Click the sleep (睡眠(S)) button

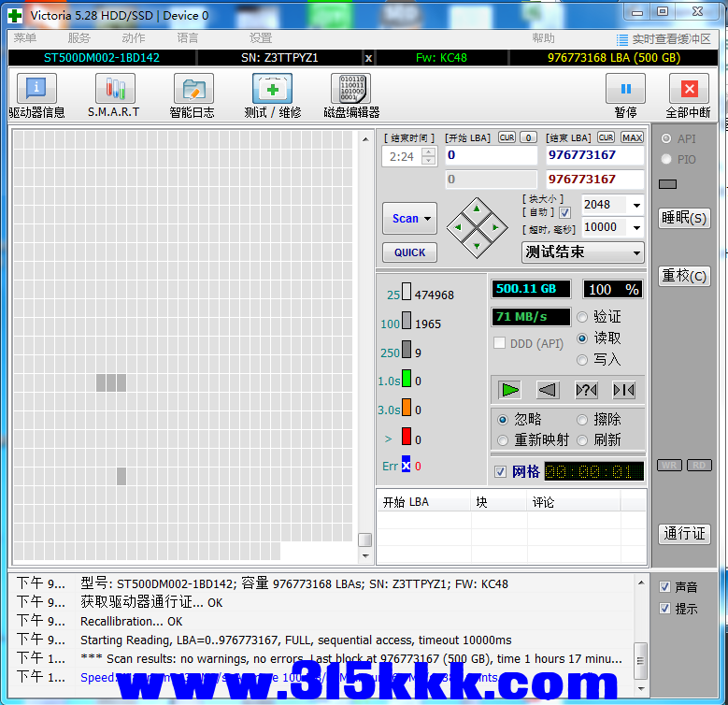click(684, 218)
